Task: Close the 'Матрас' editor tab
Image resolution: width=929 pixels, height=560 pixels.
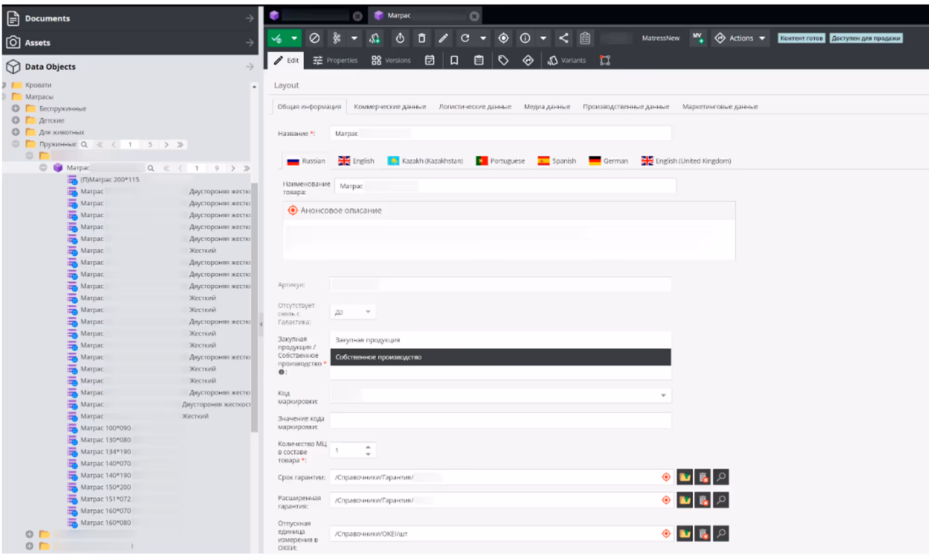Action: click(x=474, y=16)
